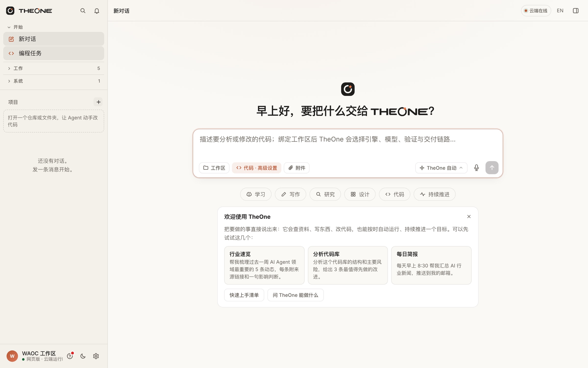This screenshot has width=588, height=368.
Task: Attach a file with the 附件 button
Action: (296, 168)
